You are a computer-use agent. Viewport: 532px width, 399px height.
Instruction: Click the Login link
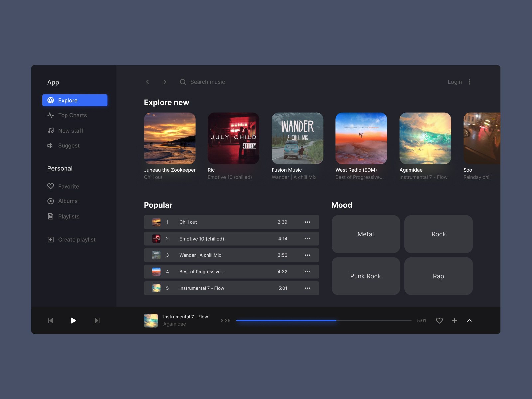(x=455, y=82)
